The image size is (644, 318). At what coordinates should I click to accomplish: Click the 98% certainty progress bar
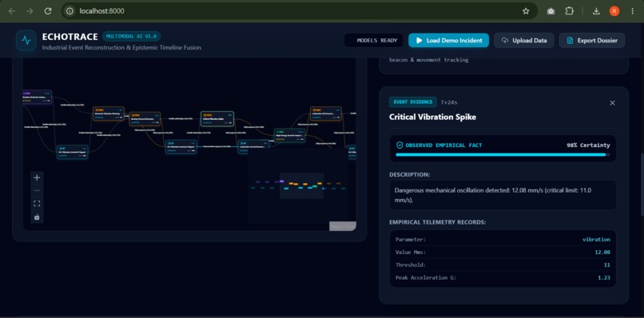click(x=503, y=155)
